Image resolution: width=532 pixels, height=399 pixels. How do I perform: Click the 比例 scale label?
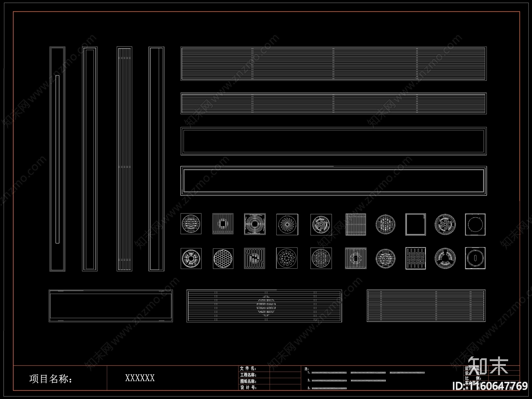point(473,378)
